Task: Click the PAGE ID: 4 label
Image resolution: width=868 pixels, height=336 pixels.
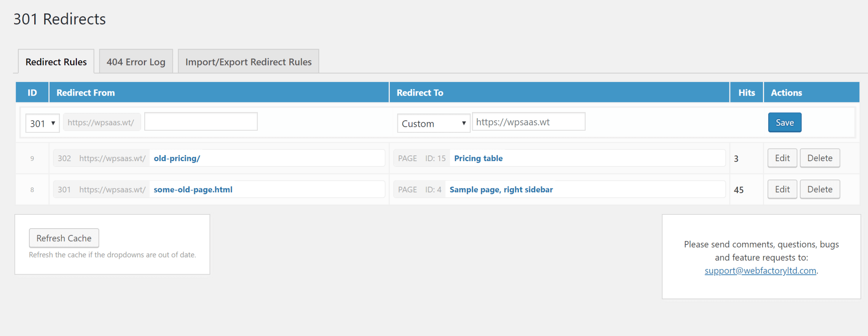Action: (420, 189)
